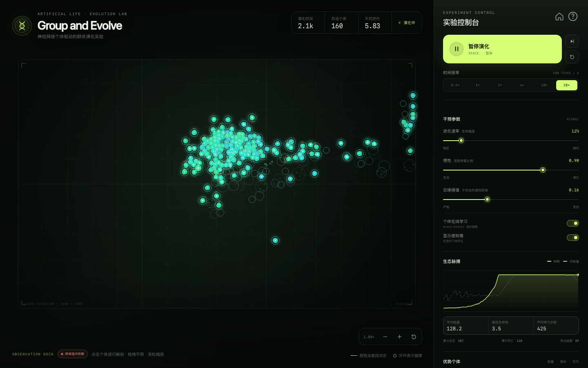Sort dominant individuals by 能量
The width and height of the screenshot is (588, 368).
pyautogui.click(x=550, y=362)
